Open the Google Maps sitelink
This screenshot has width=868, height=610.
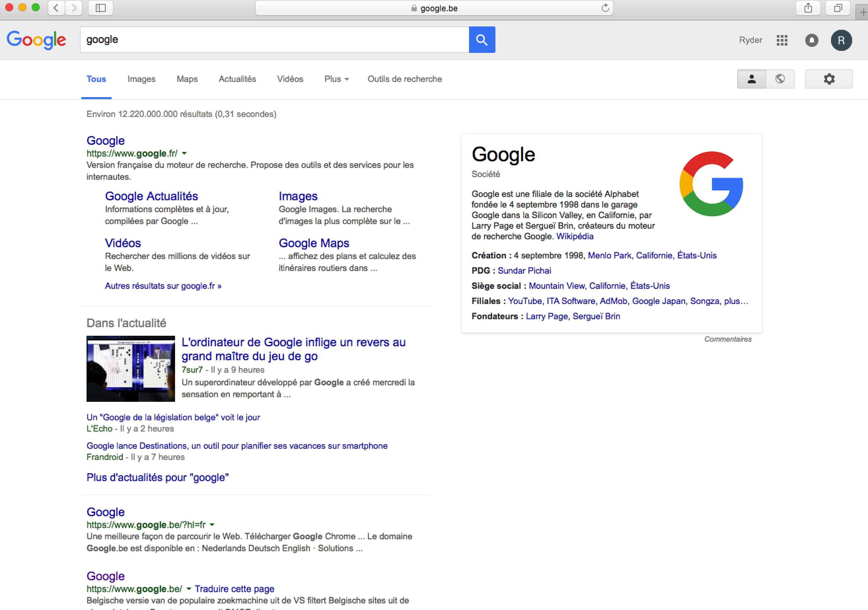(x=314, y=243)
